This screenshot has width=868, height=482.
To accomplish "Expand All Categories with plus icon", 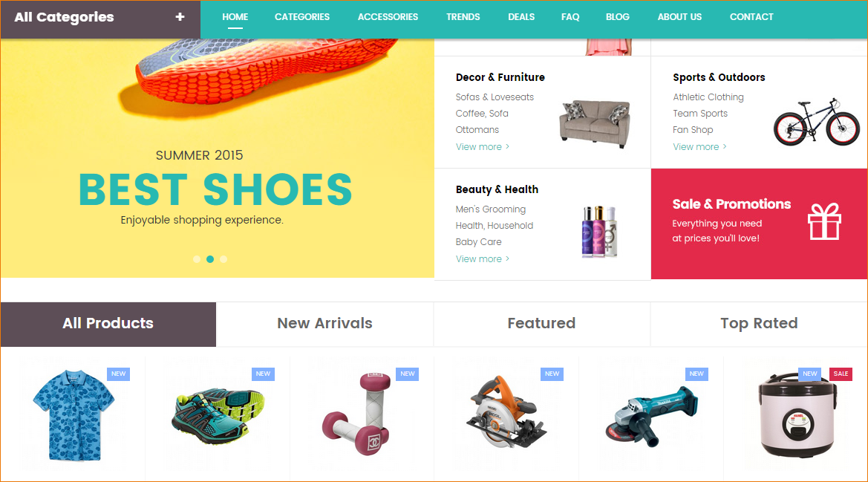I will click(x=180, y=17).
